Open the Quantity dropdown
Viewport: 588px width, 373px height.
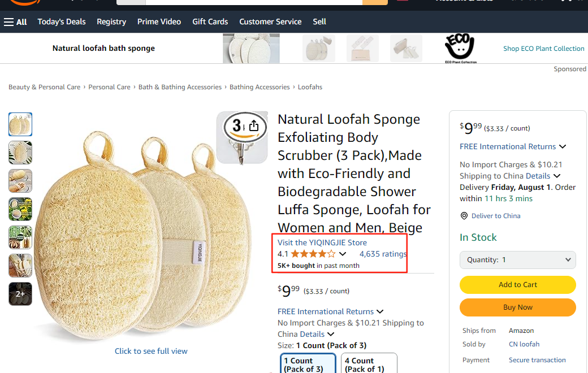click(x=517, y=260)
